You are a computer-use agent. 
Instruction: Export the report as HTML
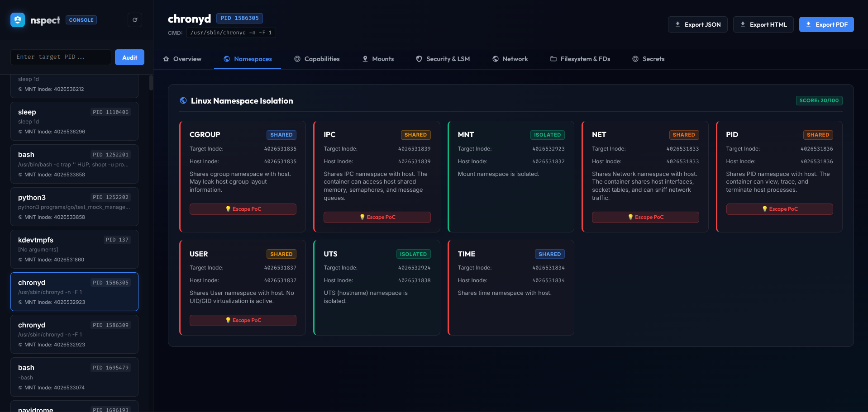(763, 24)
